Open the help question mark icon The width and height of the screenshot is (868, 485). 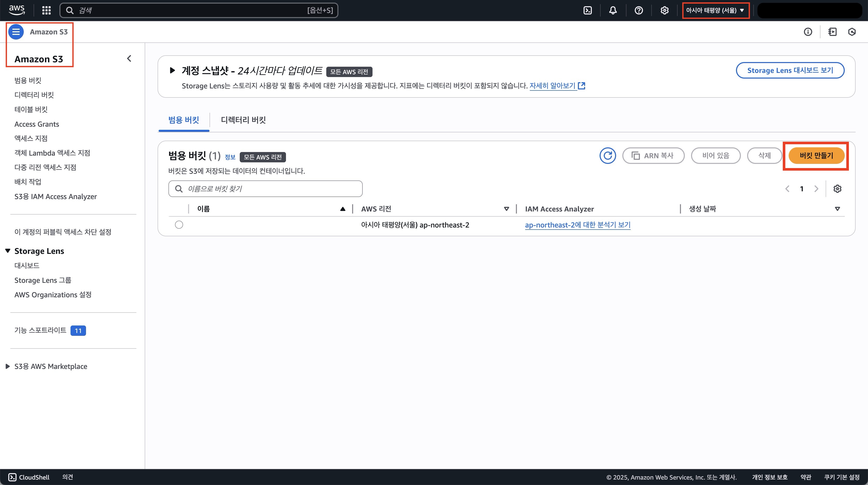pos(639,10)
